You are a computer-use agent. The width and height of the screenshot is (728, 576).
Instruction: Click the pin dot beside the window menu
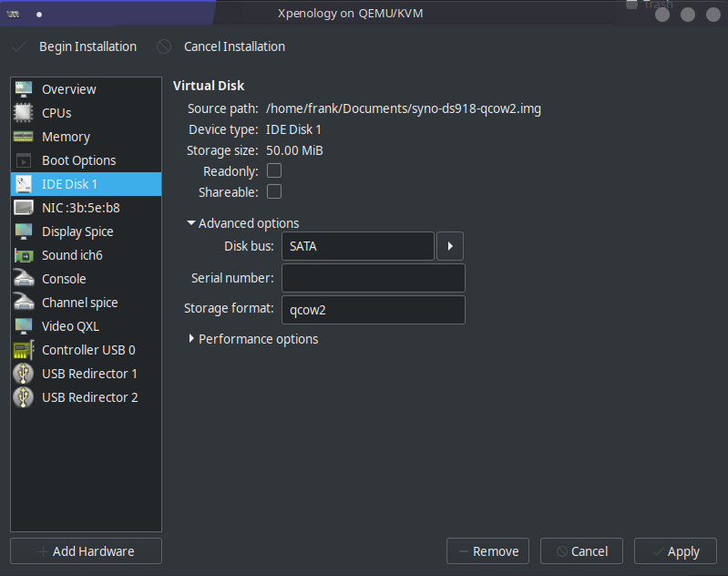tap(39, 15)
